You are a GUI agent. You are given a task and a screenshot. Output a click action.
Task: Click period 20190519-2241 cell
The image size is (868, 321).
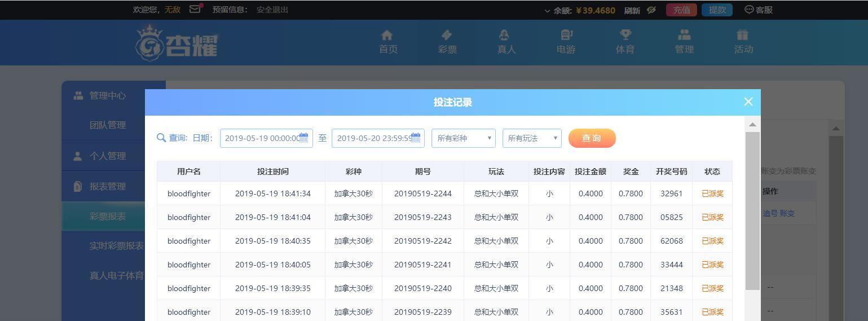(x=422, y=265)
